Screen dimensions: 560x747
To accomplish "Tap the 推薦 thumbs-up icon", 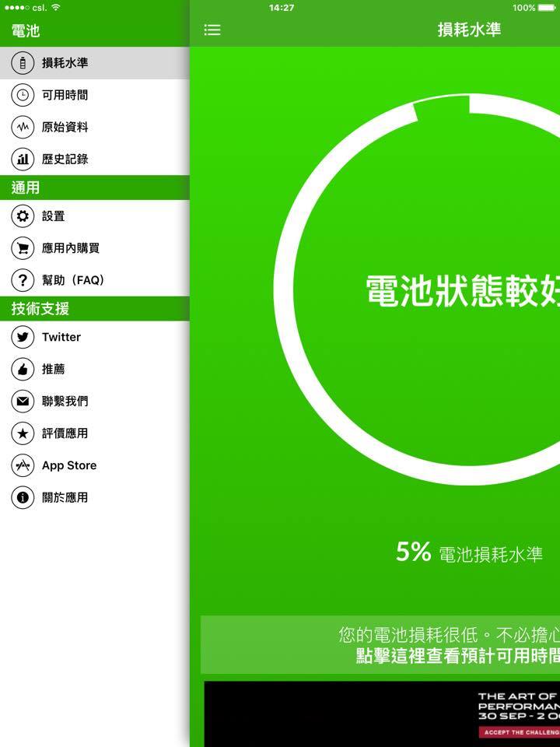I will 23,369.
